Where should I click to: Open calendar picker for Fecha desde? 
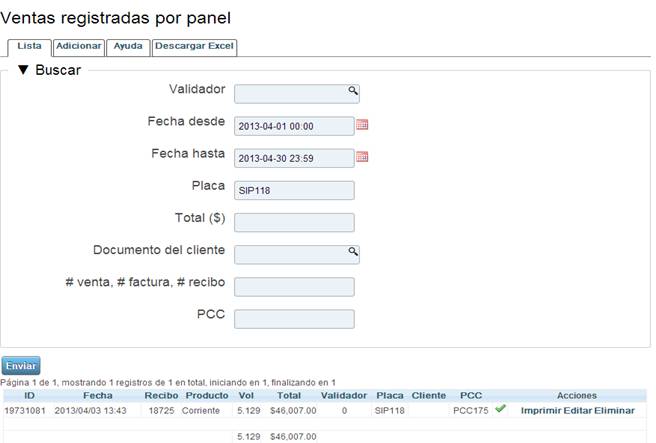click(x=362, y=125)
